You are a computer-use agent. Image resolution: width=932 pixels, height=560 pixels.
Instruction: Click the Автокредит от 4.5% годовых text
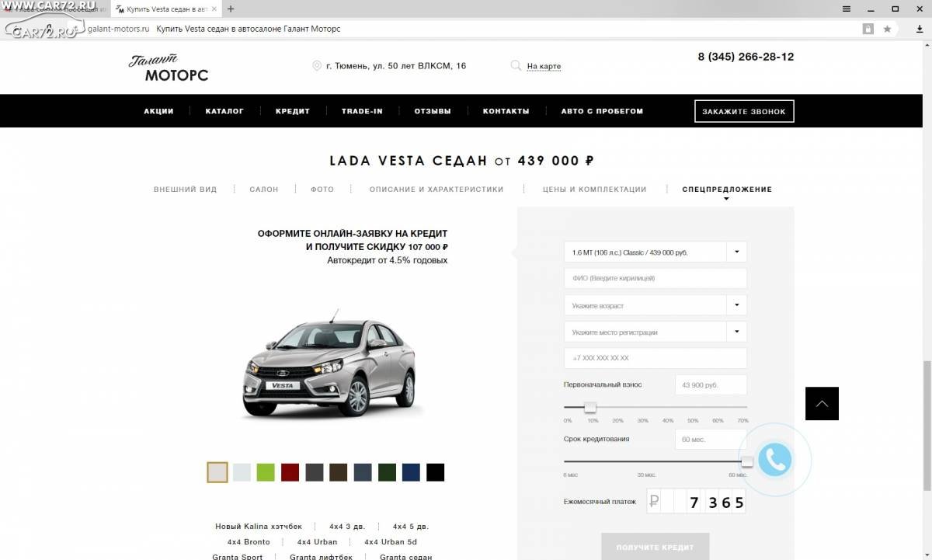(x=388, y=260)
